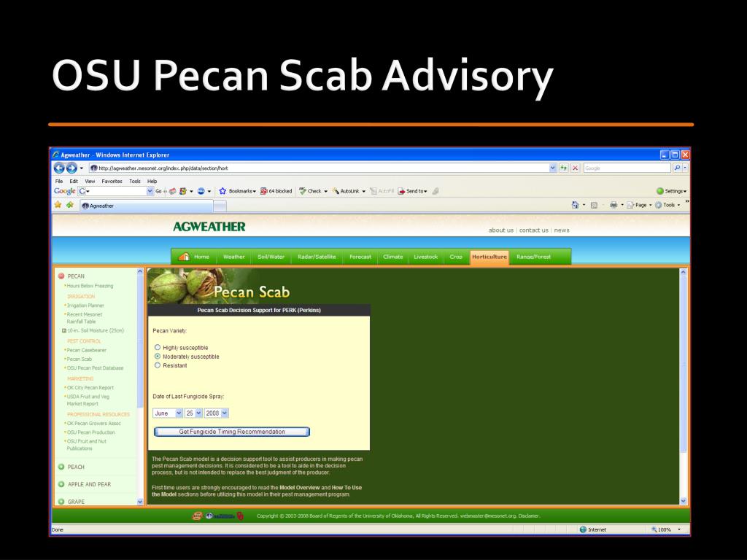747x560 pixels.
Task: Click the browser Google search field
Action: tap(627, 168)
